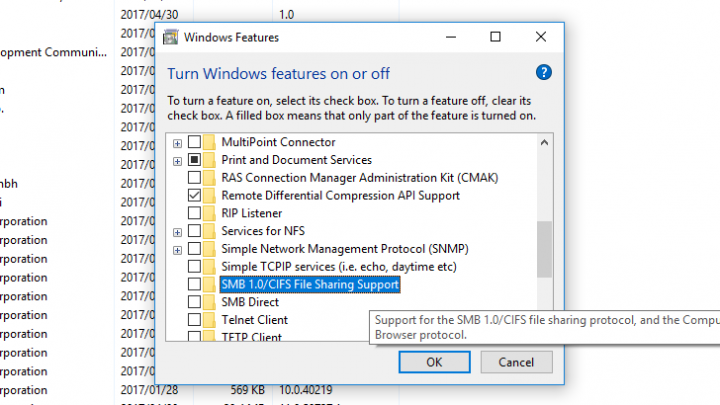The image size is (720, 405).
Task: Click the Windows Features title bar icon
Action: click(x=171, y=37)
